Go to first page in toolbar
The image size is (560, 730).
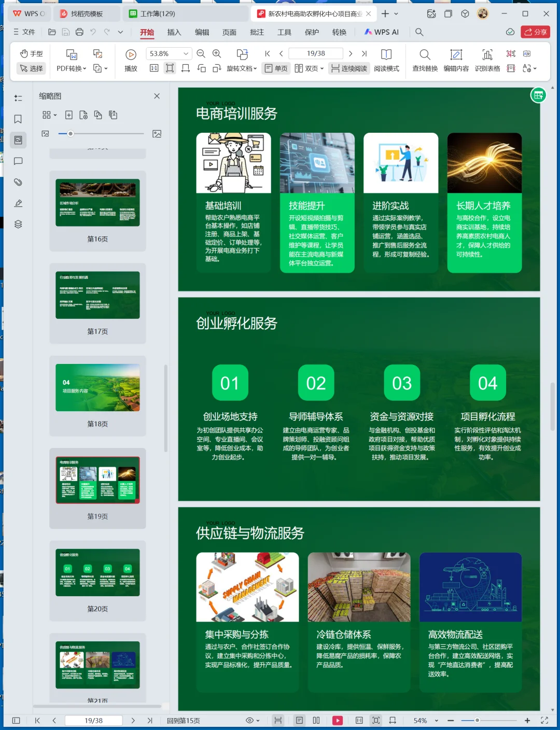pyautogui.click(x=268, y=53)
